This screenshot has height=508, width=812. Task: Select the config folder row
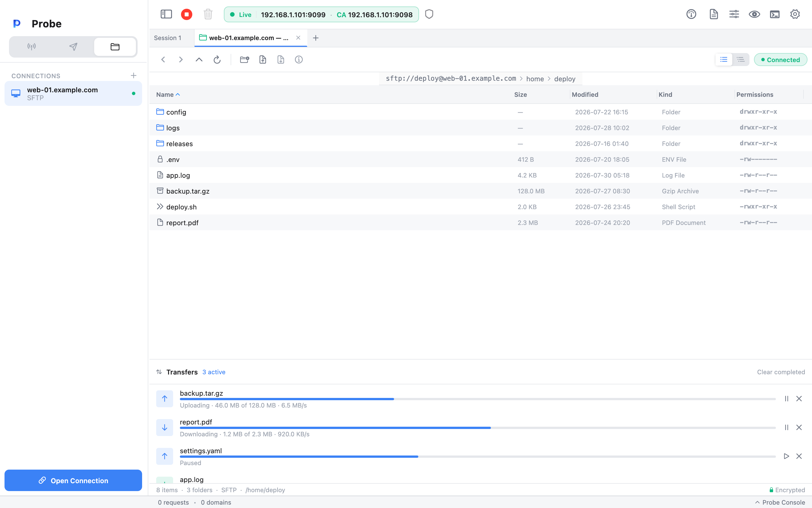coord(480,112)
